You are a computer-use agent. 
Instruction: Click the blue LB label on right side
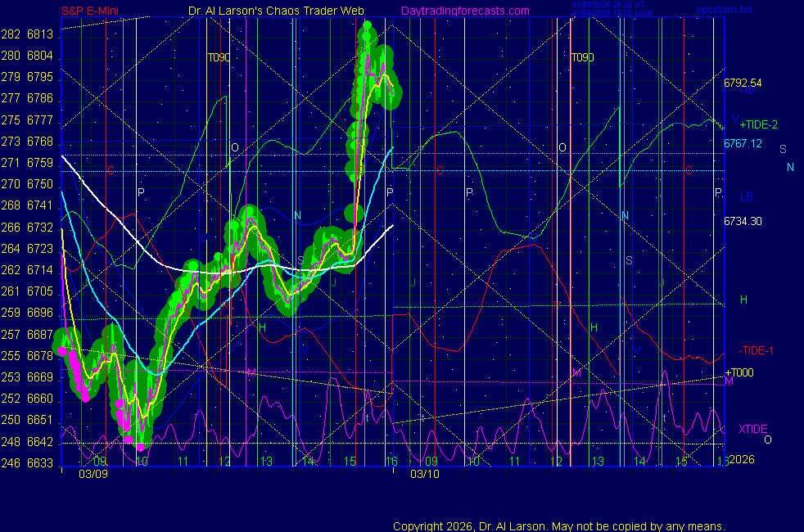[x=747, y=196]
